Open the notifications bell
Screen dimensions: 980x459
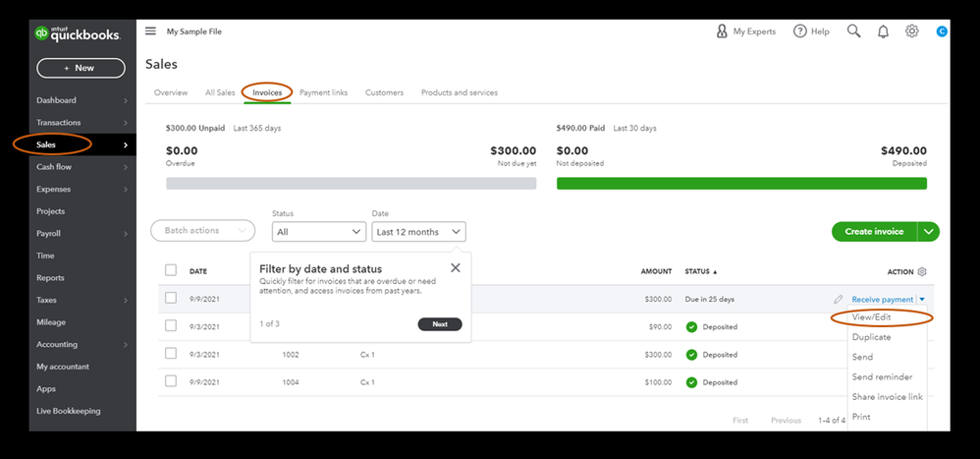coord(883,31)
